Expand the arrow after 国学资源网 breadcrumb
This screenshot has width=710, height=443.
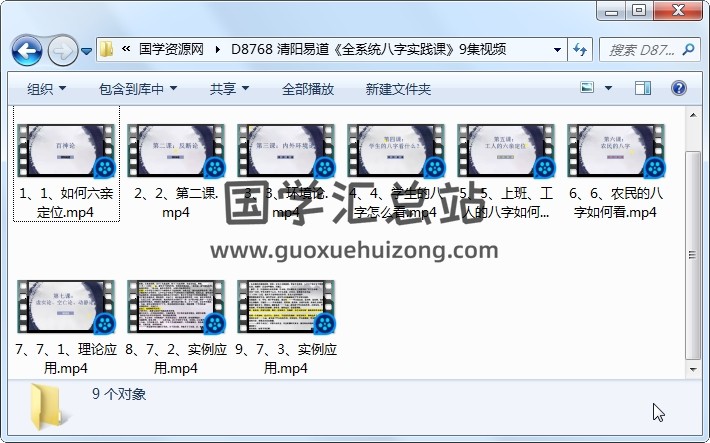(x=218, y=49)
